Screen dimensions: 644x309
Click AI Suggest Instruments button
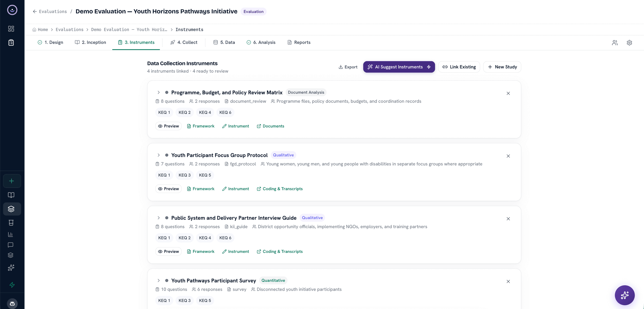399,67
